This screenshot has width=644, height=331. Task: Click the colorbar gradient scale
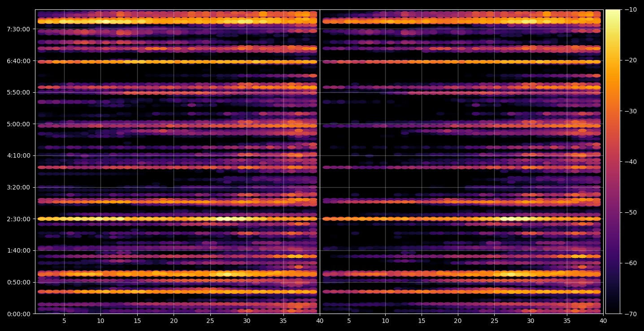(613, 162)
